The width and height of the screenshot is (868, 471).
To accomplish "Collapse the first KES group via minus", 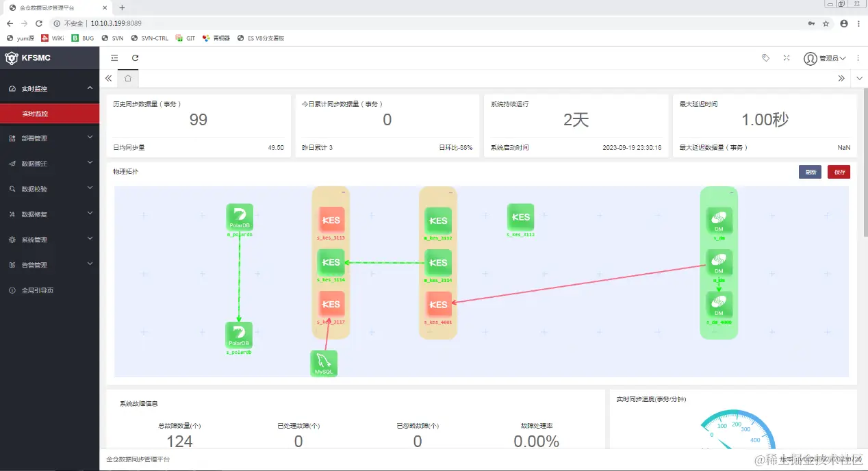I will [343, 194].
